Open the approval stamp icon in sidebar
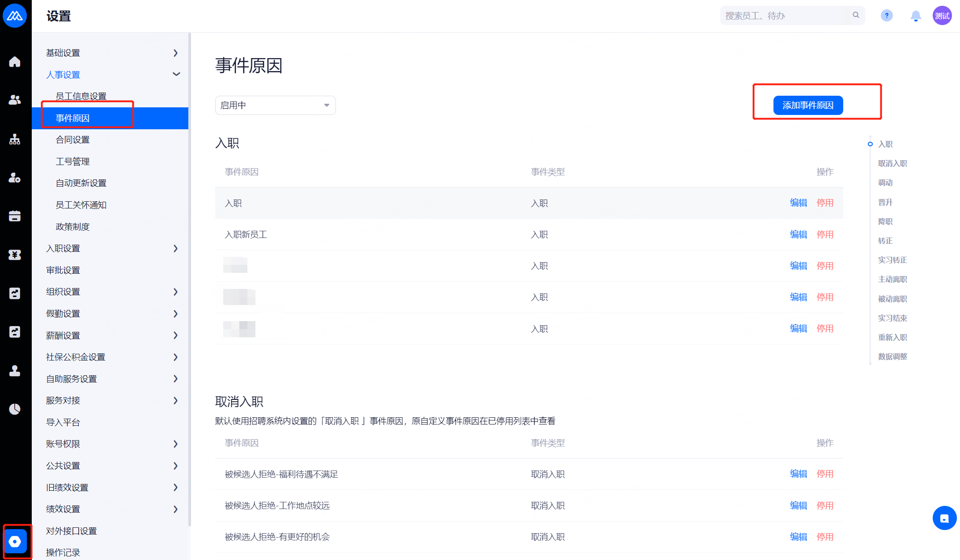 15,370
